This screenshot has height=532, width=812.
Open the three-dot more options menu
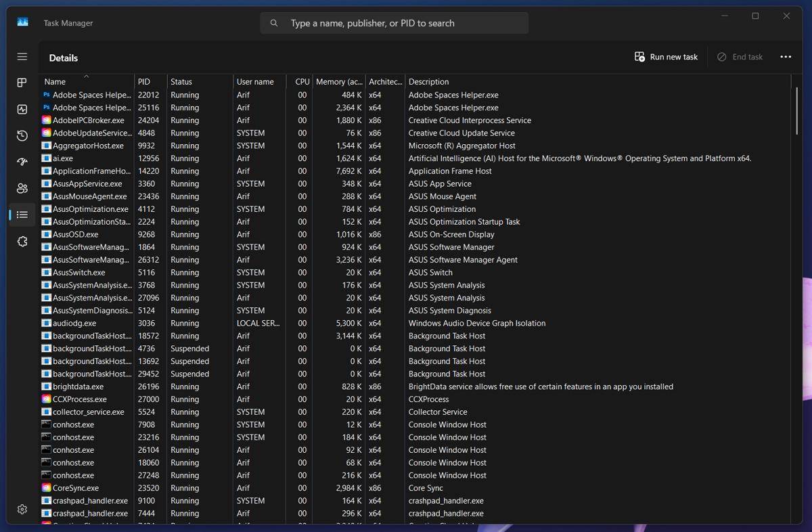tap(785, 57)
